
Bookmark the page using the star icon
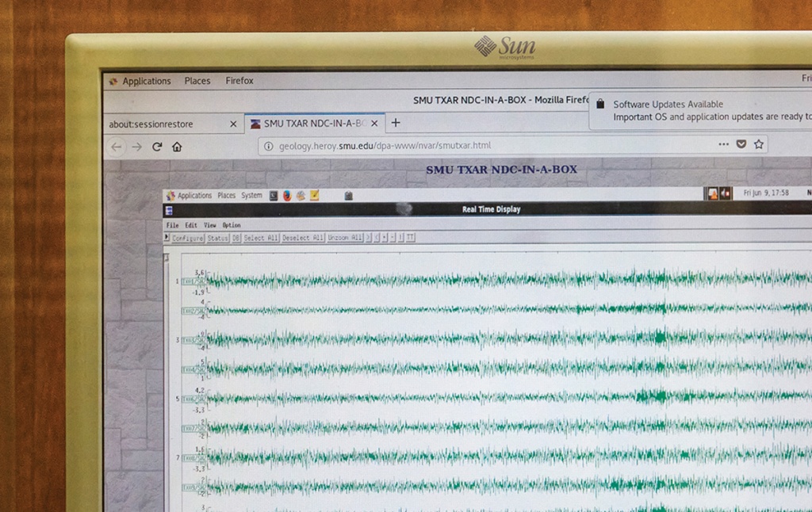click(758, 144)
